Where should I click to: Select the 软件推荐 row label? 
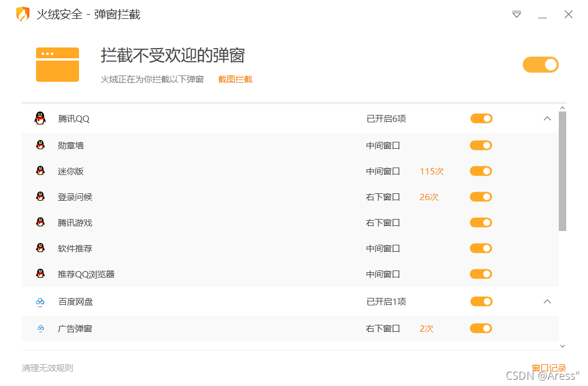[x=75, y=248]
